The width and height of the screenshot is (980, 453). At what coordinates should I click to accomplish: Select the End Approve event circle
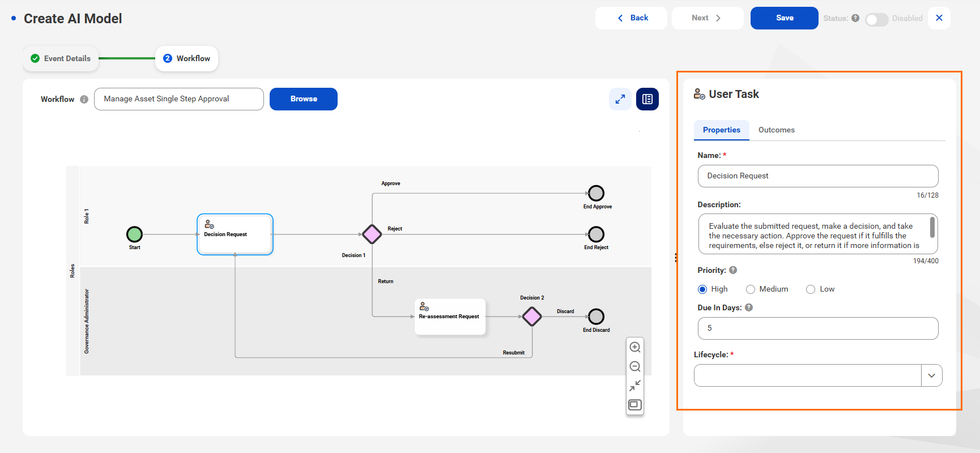[596, 193]
